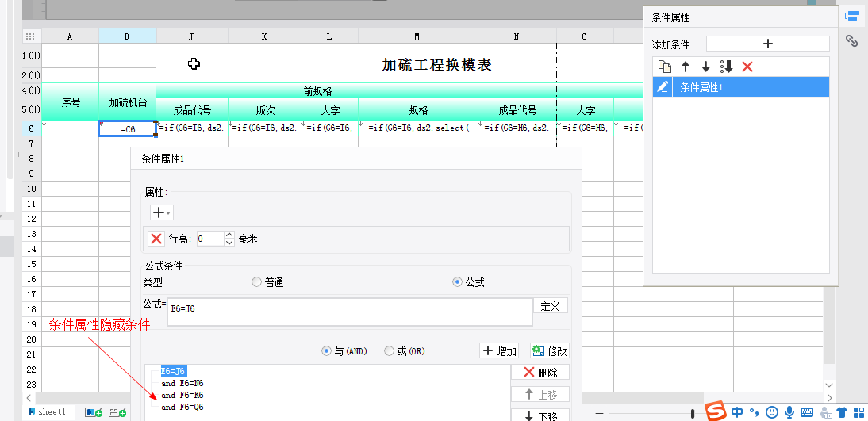Move condition down with the down-arrow icon
Image resolution: width=868 pixels, height=421 pixels.
pyautogui.click(x=705, y=67)
